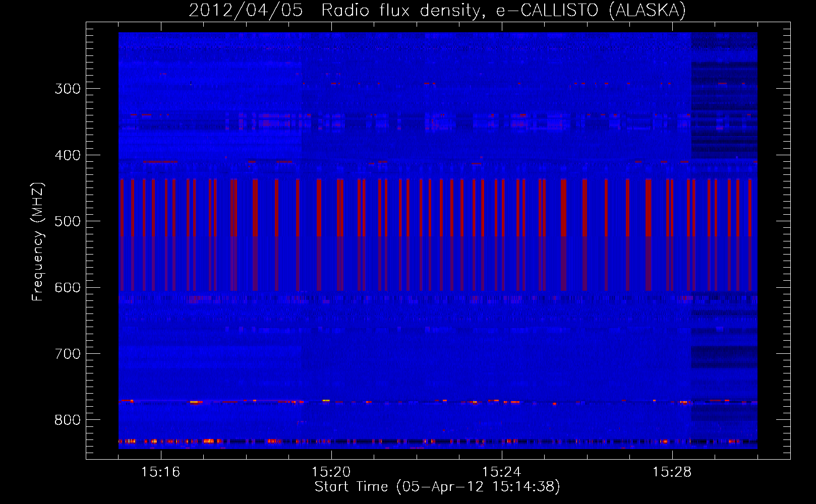Click the 300 frequency tick label
The height and width of the screenshot is (504, 816).
click(x=68, y=89)
